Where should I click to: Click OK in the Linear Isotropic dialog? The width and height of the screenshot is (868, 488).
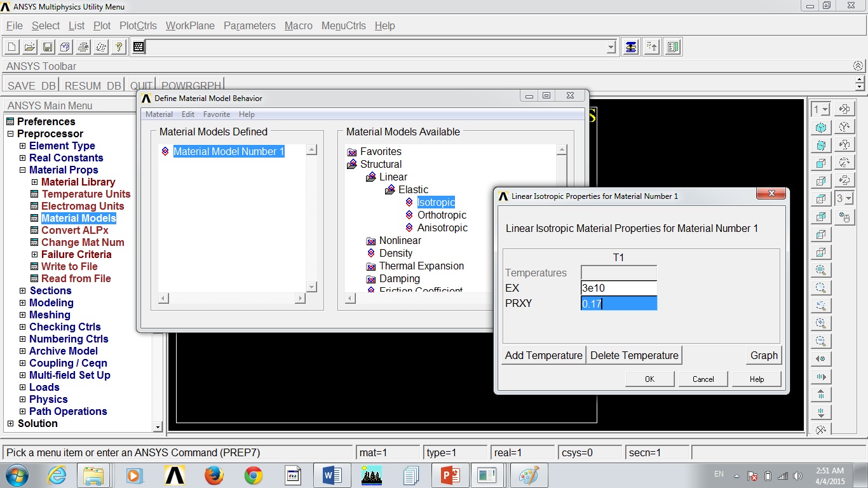(x=649, y=379)
